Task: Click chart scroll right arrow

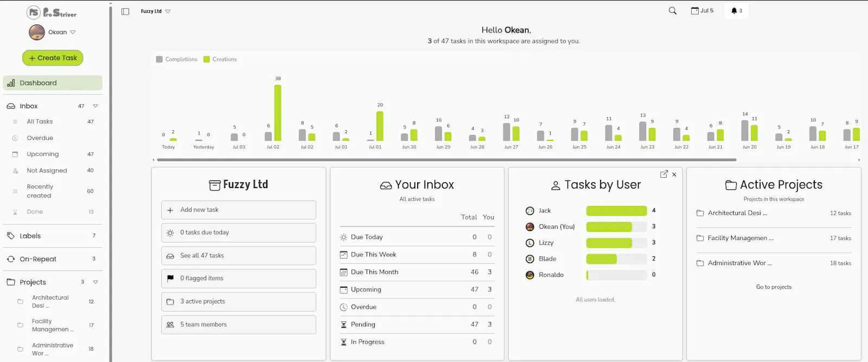Action: point(859,160)
